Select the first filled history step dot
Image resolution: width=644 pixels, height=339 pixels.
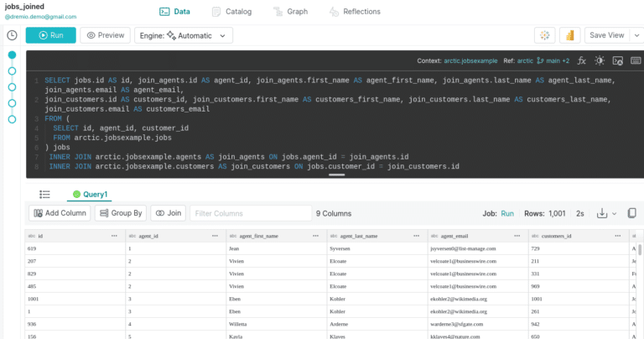pos(12,55)
